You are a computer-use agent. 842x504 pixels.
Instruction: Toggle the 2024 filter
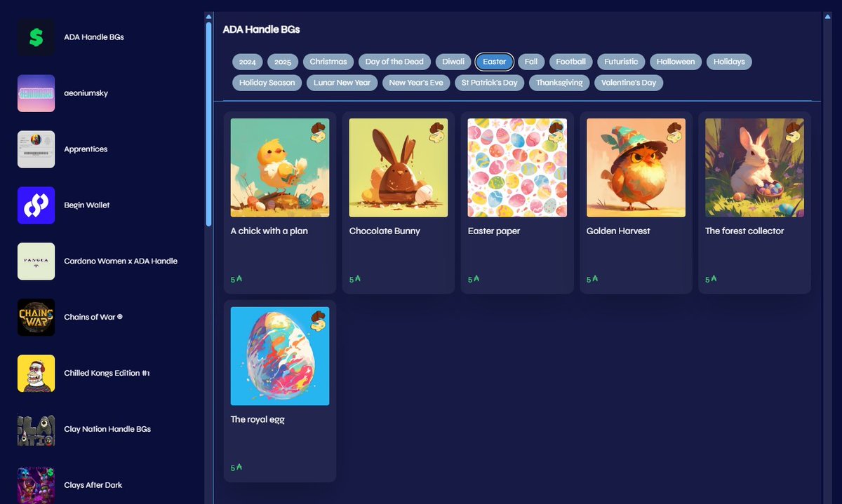pyautogui.click(x=247, y=62)
